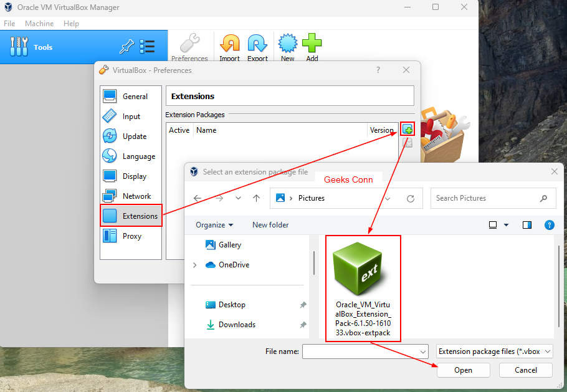This screenshot has height=392, width=567.
Task: Open the Help menu
Action: click(x=71, y=23)
